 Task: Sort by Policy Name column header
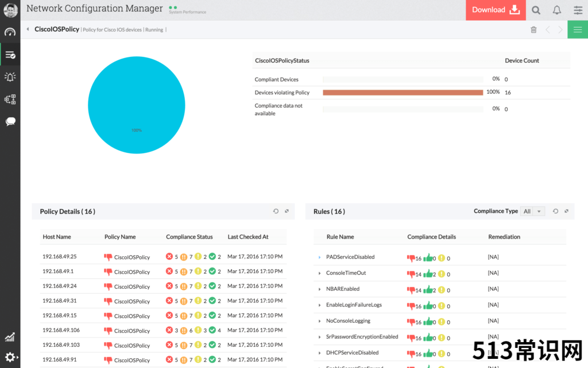[120, 237]
